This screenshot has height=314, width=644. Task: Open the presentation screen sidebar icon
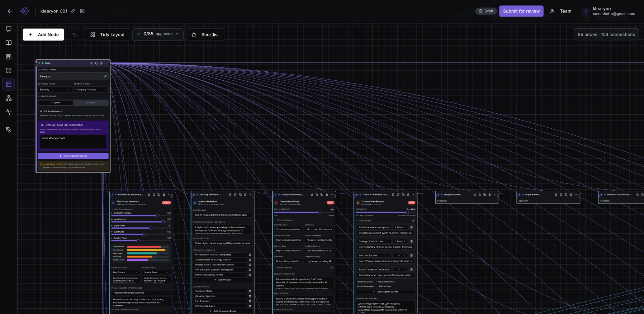9,29
